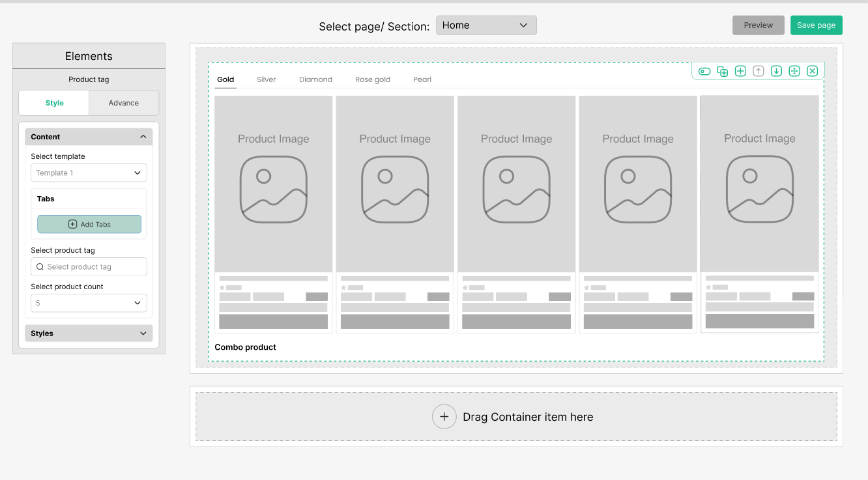Select the Rose gold product tab
This screenshot has height=480, width=868.
[x=373, y=79]
